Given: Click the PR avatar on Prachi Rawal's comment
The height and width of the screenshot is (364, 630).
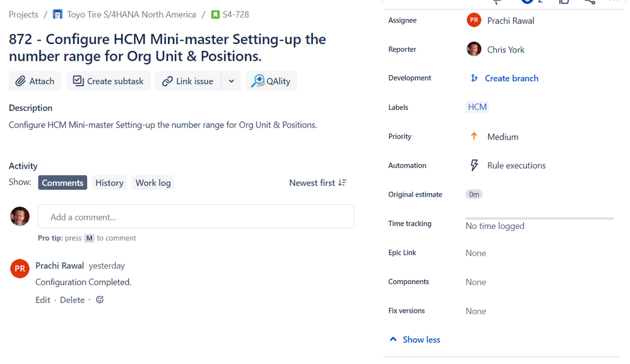Looking at the screenshot, I should [x=20, y=269].
